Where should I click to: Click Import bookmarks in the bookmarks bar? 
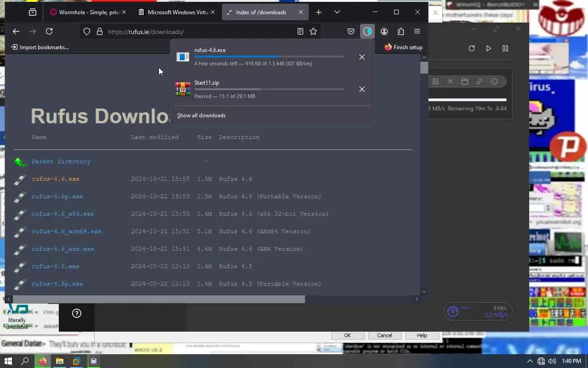click(40, 47)
